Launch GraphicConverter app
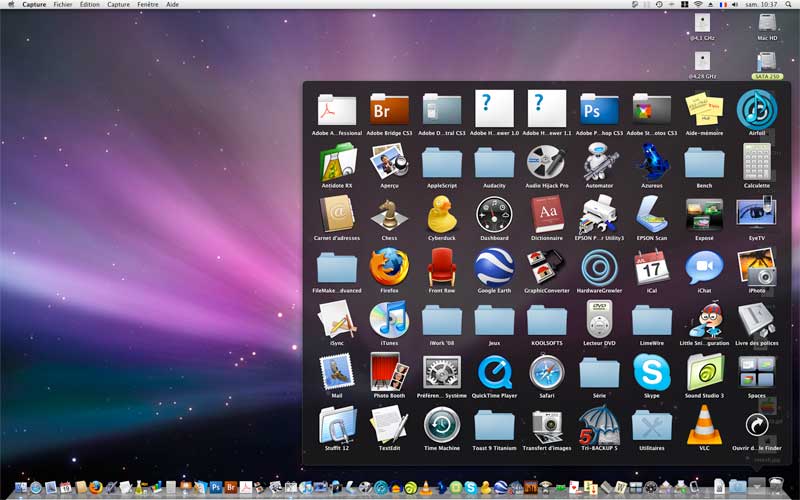 (x=546, y=267)
